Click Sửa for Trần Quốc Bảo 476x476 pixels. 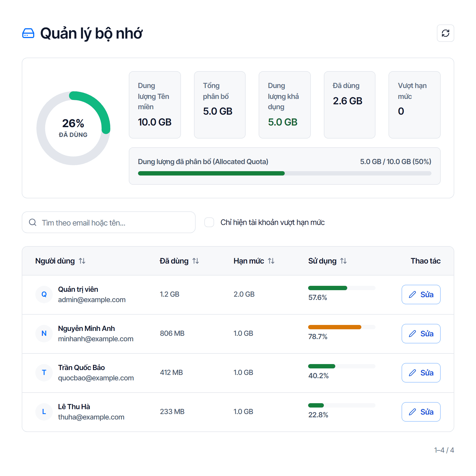(421, 373)
